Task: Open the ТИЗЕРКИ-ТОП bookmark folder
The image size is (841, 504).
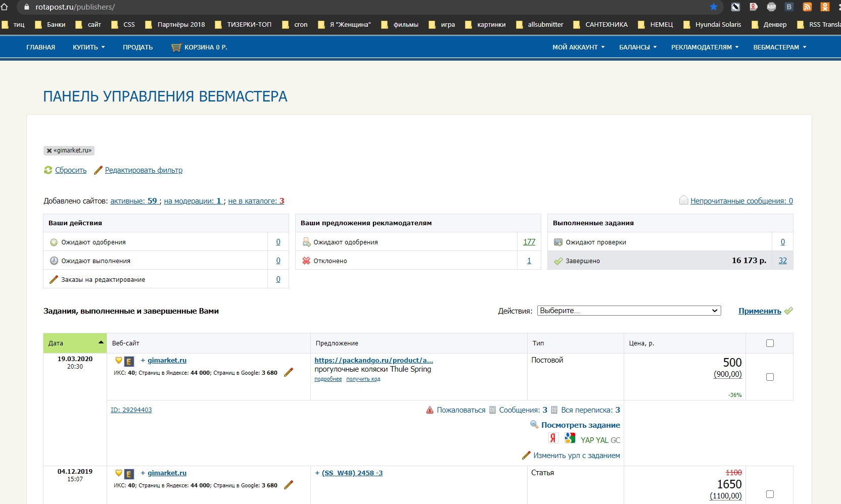Action: [x=244, y=24]
